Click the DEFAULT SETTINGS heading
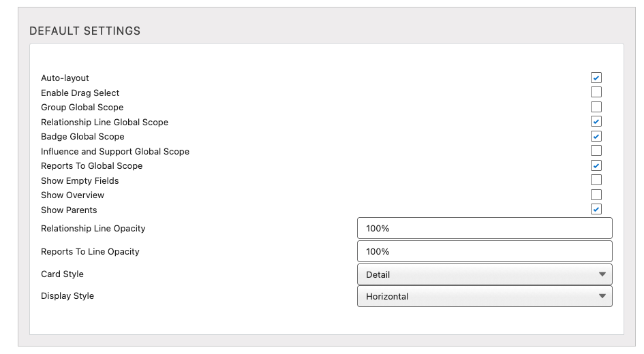644x354 pixels. tap(85, 31)
